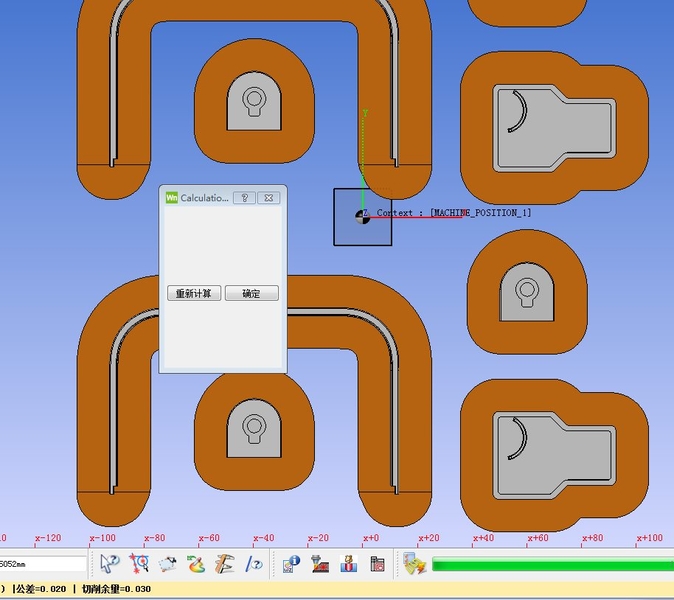674x600 pixels.
Task: Click the lightning calculate toolpath icon
Action: point(414,565)
